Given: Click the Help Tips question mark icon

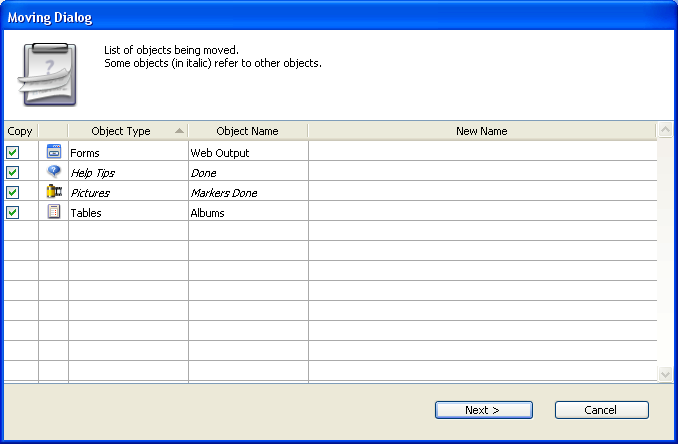Looking at the screenshot, I should pyautogui.click(x=54, y=172).
